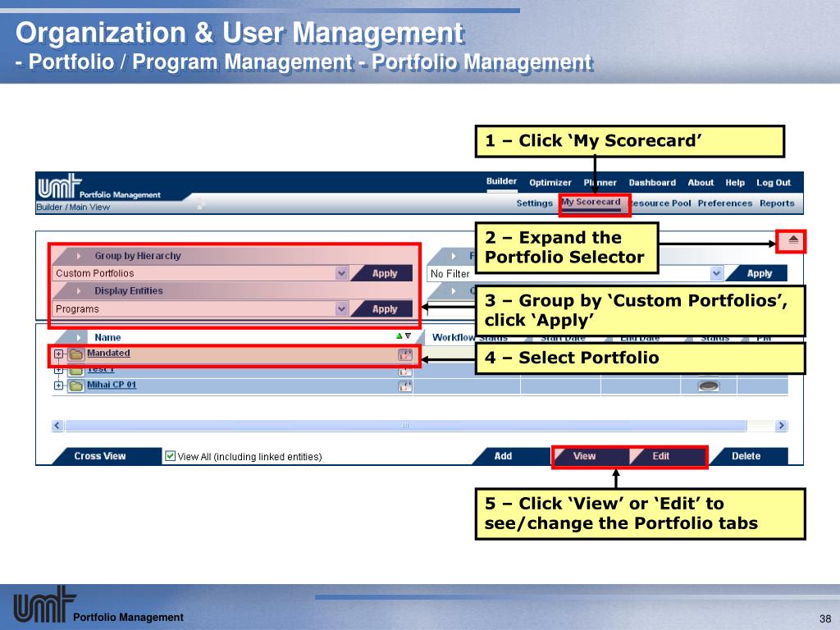Toggle View All including linked entities checkbox
The width and height of the screenshot is (840, 630).
click(x=171, y=456)
